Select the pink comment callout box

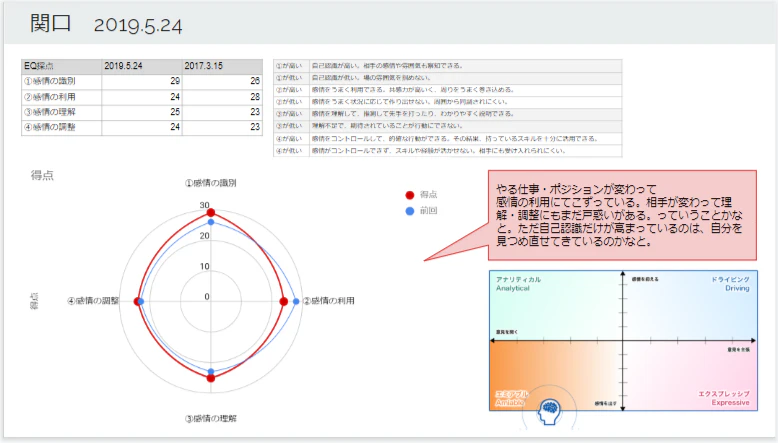point(622,215)
